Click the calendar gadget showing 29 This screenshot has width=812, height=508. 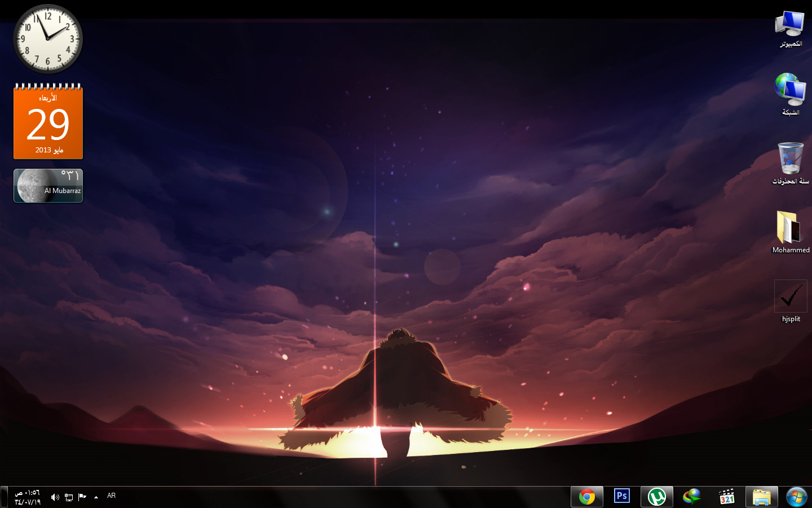[48, 121]
